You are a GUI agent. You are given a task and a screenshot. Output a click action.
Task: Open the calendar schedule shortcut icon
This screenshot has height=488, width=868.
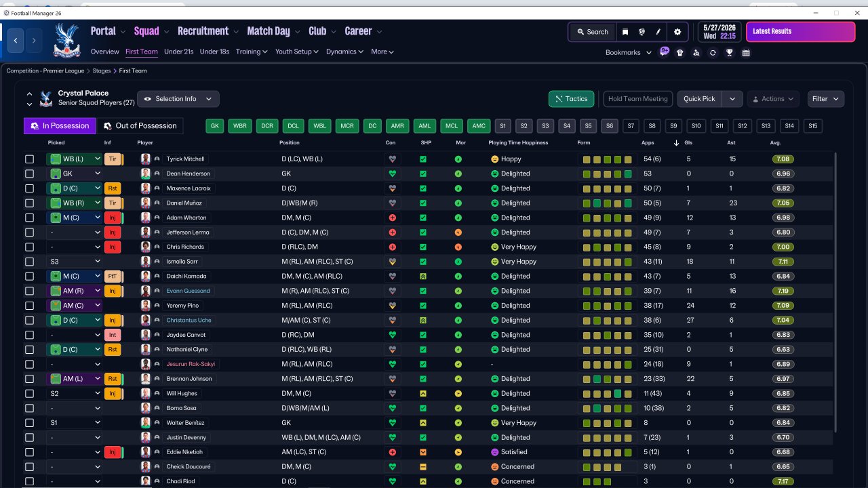click(746, 53)
